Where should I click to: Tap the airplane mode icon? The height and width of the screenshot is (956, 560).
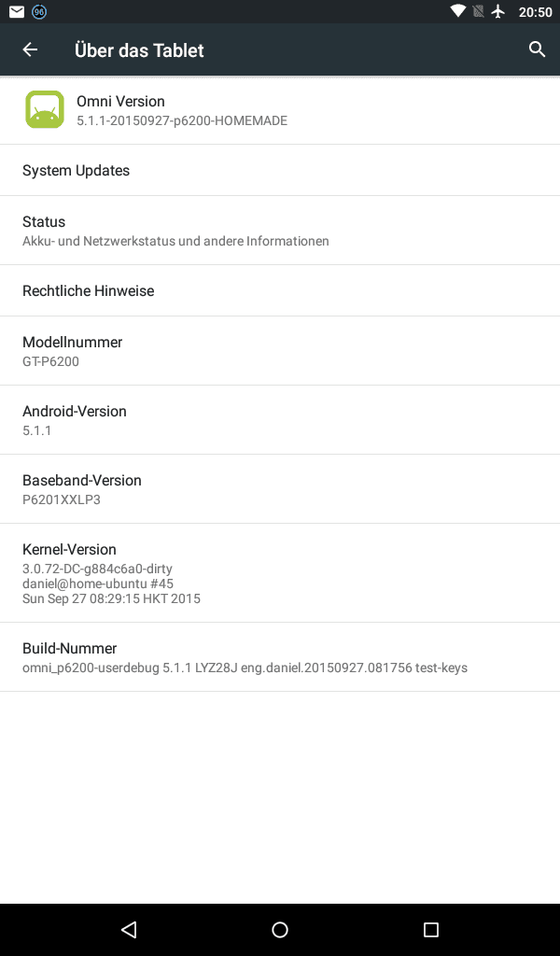498,11
